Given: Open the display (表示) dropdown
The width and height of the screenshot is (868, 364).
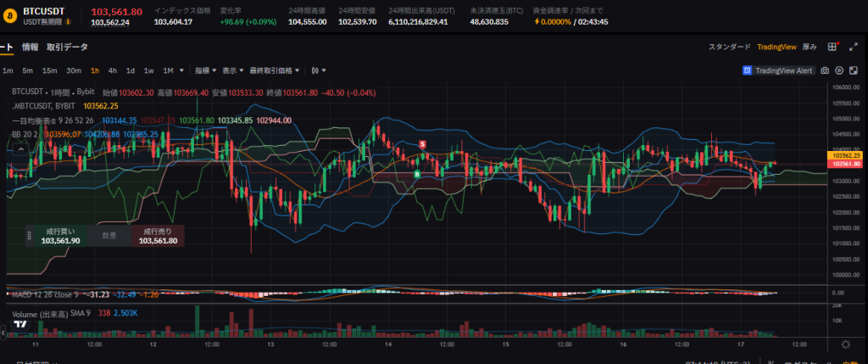Looking at the screenshot, I should tap(232, 70).
